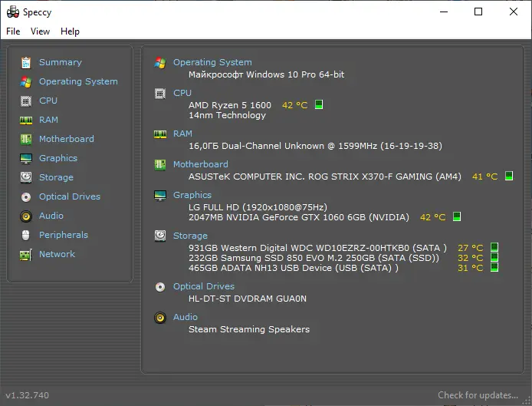Go to CPU section in sidebar
The height and width of the screenshot is (406, 532).
48,101
